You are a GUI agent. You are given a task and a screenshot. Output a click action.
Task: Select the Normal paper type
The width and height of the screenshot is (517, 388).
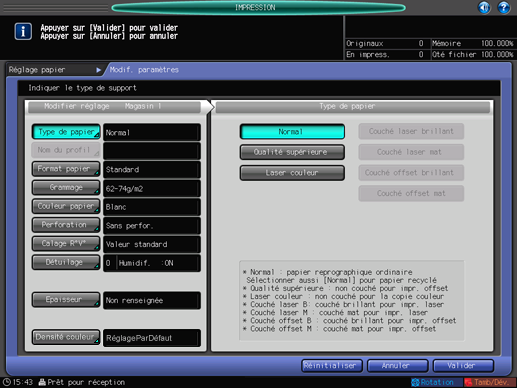click(292, 132)
